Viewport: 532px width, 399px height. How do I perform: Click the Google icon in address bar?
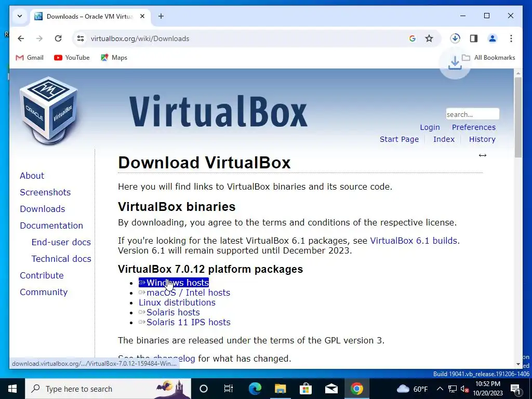(412, 38)
